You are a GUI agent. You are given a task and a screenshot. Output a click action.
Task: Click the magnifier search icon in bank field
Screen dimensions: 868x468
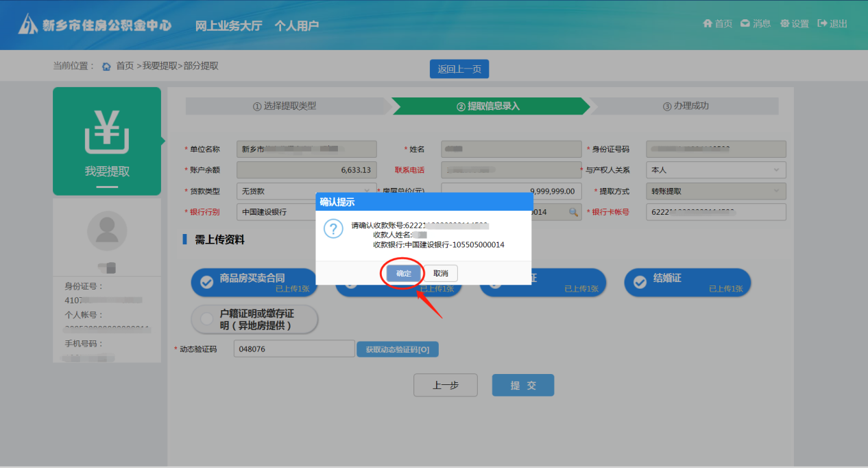coord(574,213)
